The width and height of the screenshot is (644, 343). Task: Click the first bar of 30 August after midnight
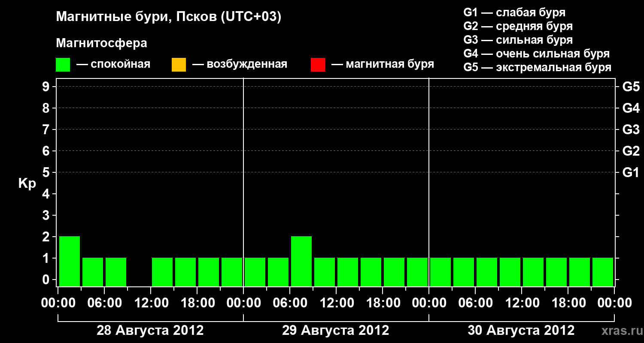tap(440, 272)
